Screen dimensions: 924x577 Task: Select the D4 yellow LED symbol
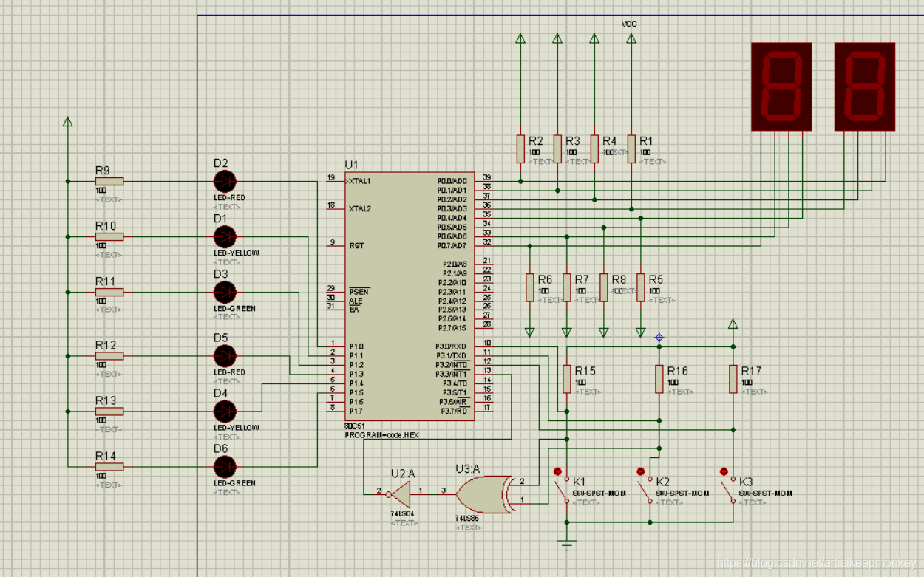coord(225,412)
